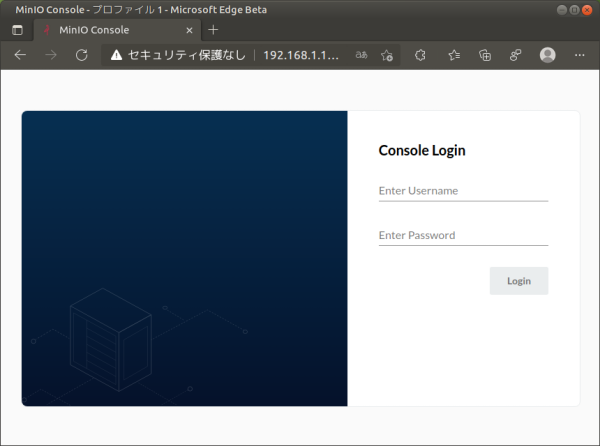This screenshot has height=446, width=600.
Task: Click the 192.168.1.1 address bar URL
Action: tap(301, 55)
